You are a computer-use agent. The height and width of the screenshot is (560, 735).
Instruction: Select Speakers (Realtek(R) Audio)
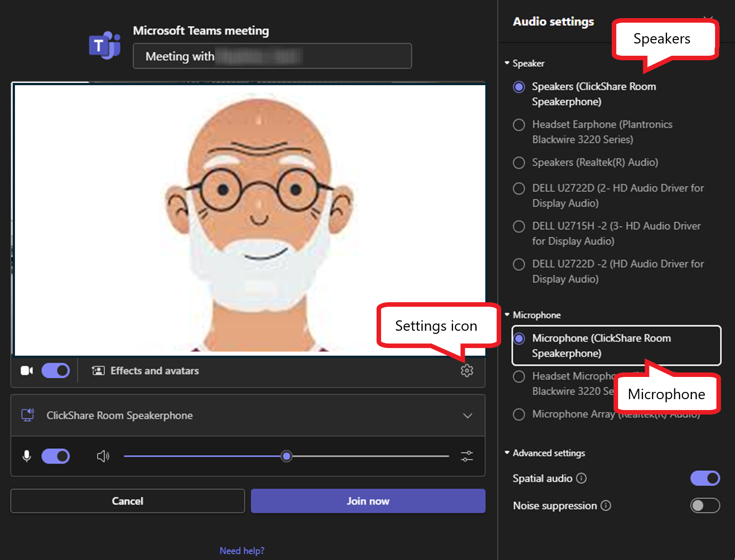click(x=519, y=163)
